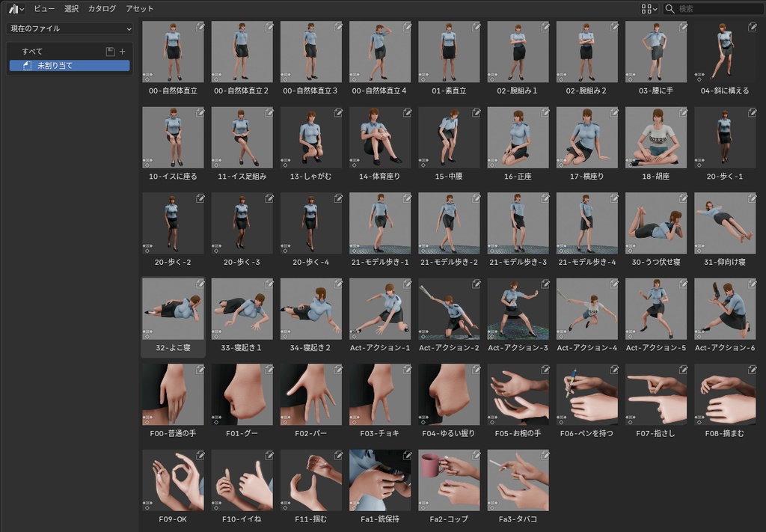Click the Act-アクション-5 label
Viewport: 766px width, 532px height.
point(655,348)
